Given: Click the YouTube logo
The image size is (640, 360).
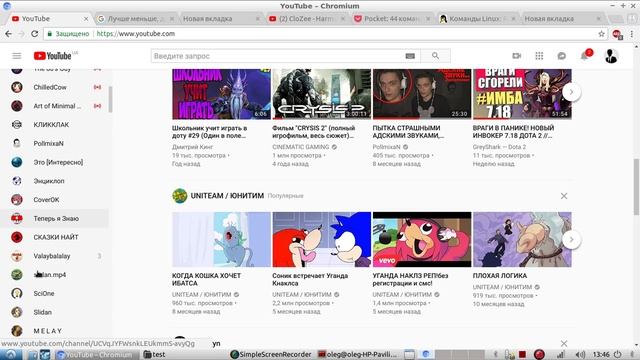Looking at the screenshot, I should [53, 56].
